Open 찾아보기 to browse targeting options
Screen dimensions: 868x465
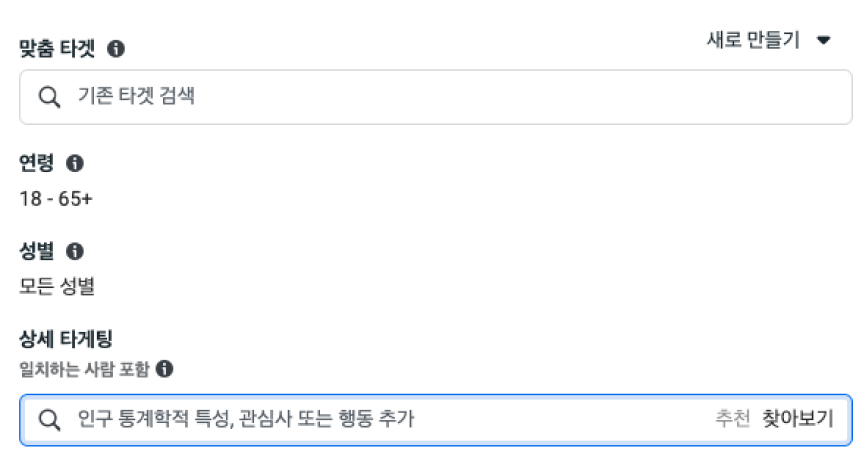coord(797,419)
